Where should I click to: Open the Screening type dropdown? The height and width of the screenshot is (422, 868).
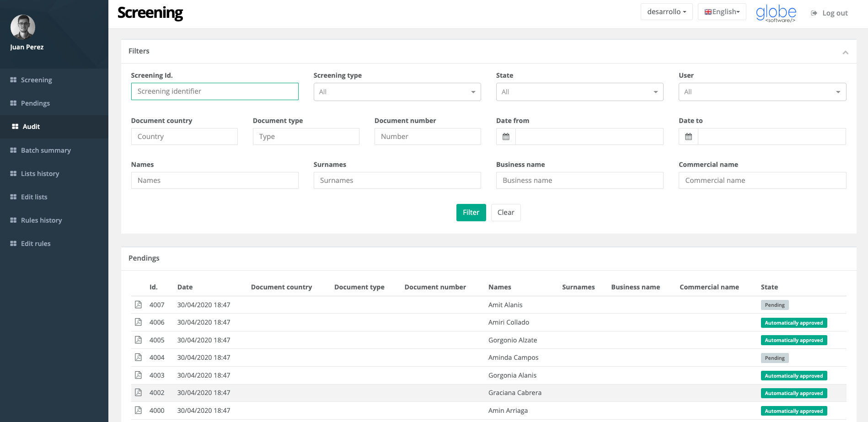click(x=397, y=92)
